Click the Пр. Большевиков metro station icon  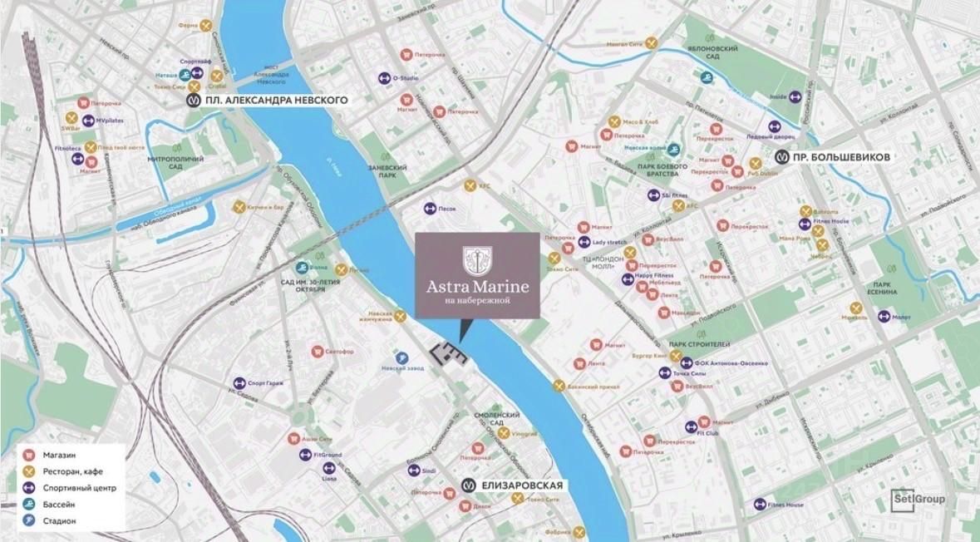coord(781,157)
